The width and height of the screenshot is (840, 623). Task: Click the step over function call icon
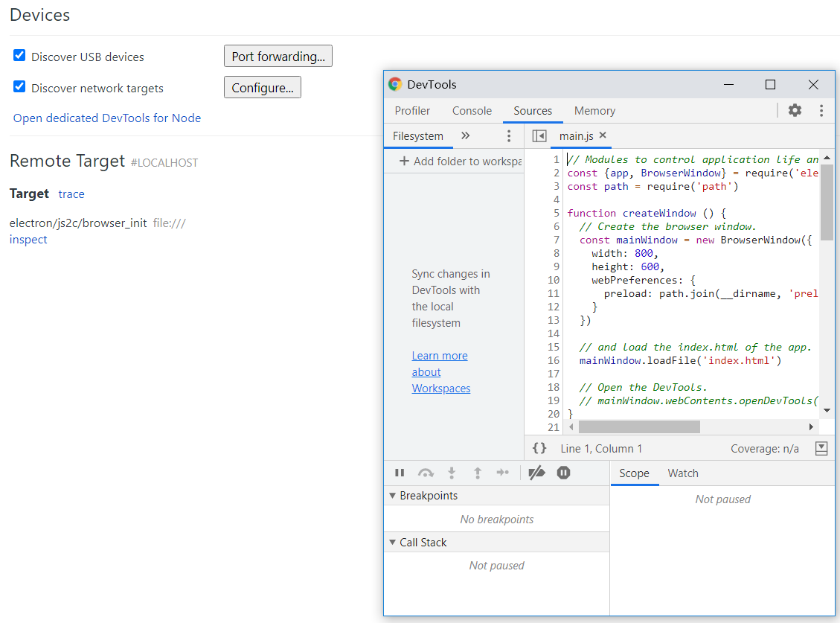(x=426, y=473)
